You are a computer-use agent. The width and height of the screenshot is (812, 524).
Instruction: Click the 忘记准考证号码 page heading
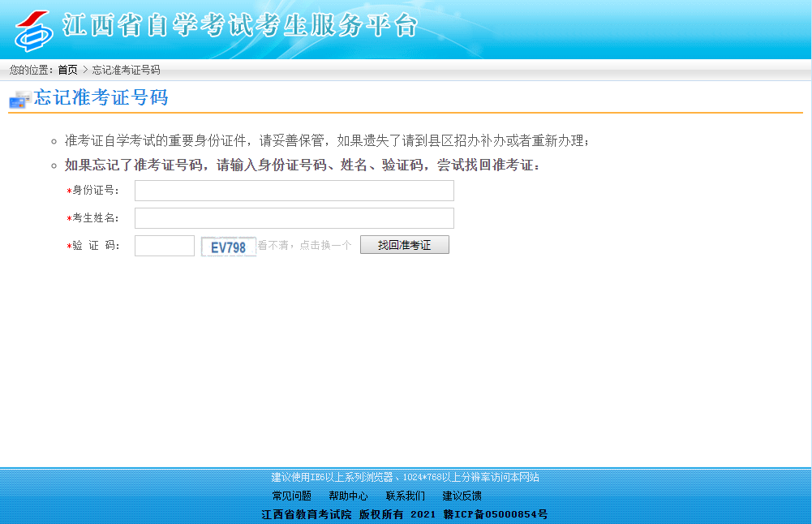pyautogui.click(x=101, y=98)
